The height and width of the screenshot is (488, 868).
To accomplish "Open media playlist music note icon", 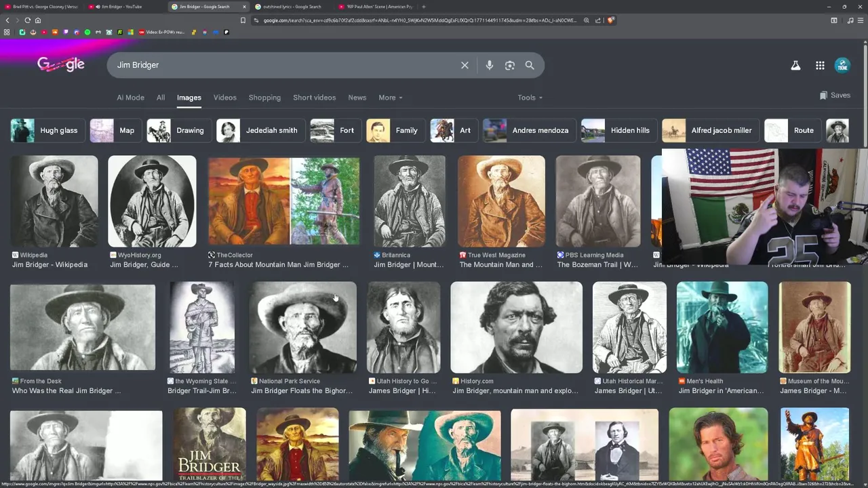I will click(x=850, y=20).
